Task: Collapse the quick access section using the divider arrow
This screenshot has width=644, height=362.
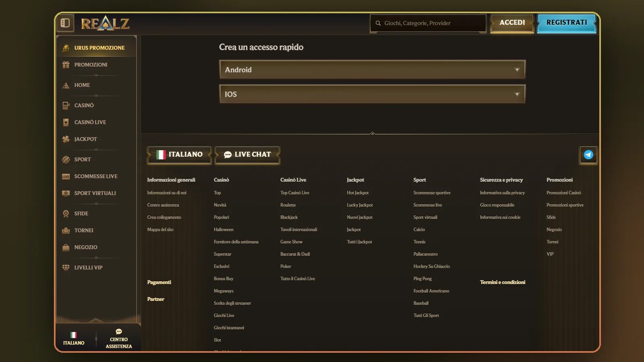Action: click(372, 133)
